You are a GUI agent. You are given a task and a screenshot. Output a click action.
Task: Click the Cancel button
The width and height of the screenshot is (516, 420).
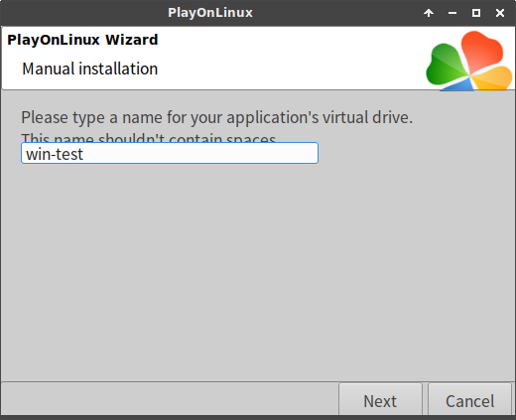click(x=469, y=400)
